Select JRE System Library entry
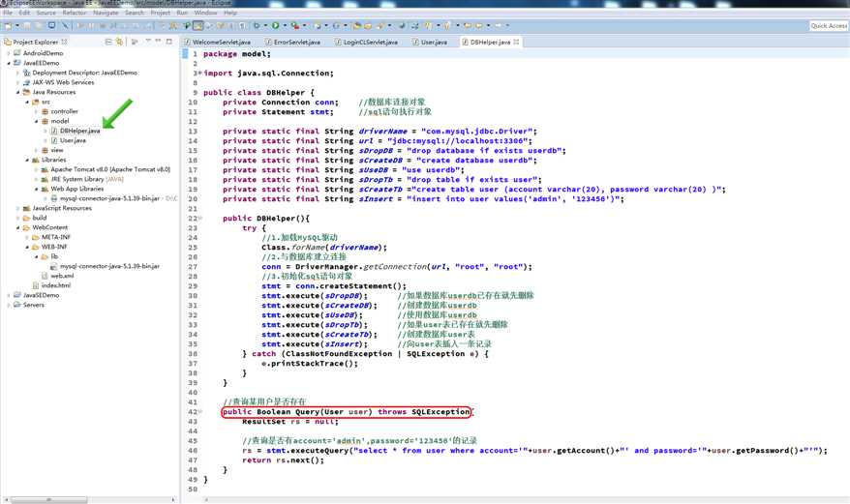Viewport: 850px width, 504px height. click(x=87, y=179)
